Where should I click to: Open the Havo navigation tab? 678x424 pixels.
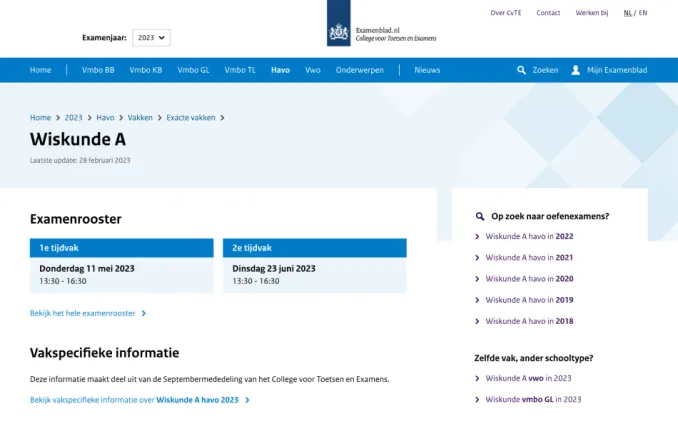(280, 70)
